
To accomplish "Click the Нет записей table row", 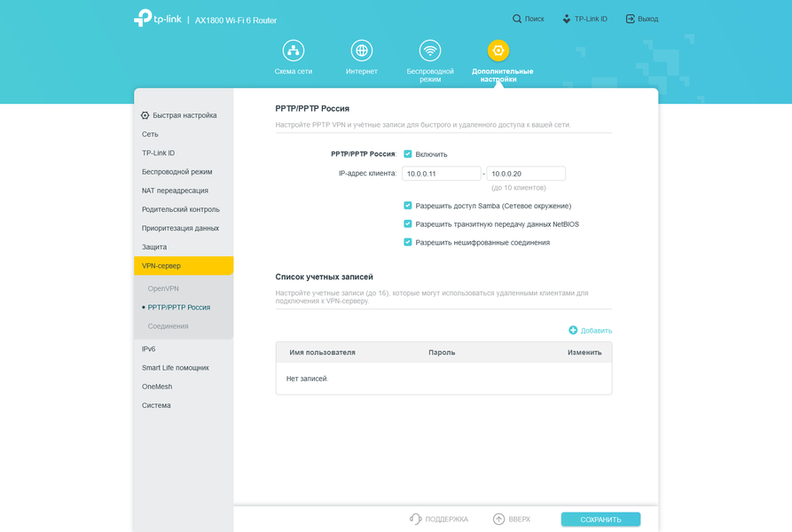I will [x=444, y=379].
